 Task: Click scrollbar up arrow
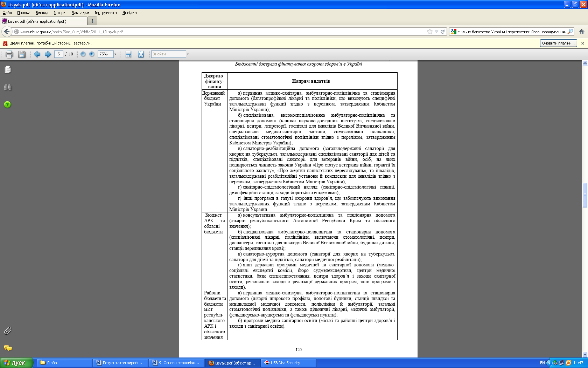[x=585, y=63]
